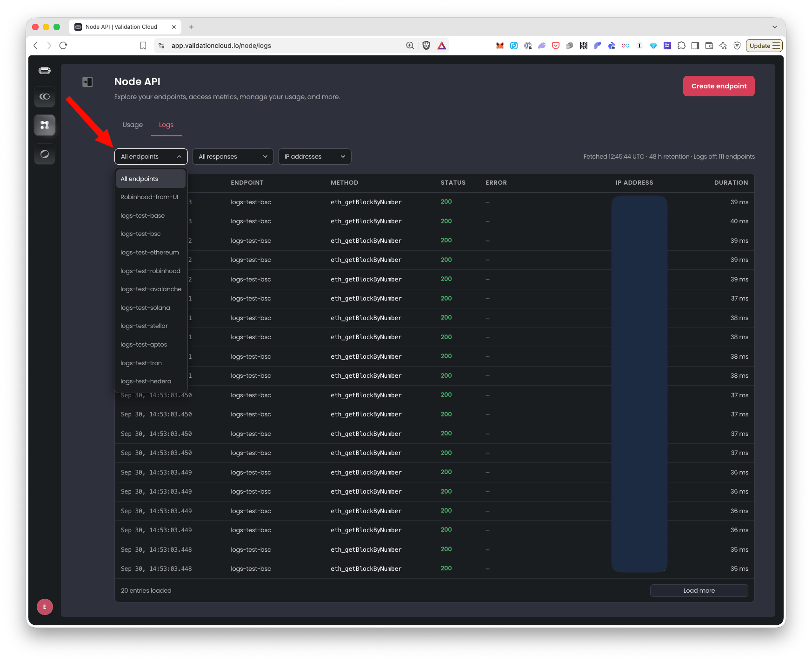Pick logs-test-ethereum in the dropdown list
The height and width of the screenshot is (662, 812).
[151, 253]
